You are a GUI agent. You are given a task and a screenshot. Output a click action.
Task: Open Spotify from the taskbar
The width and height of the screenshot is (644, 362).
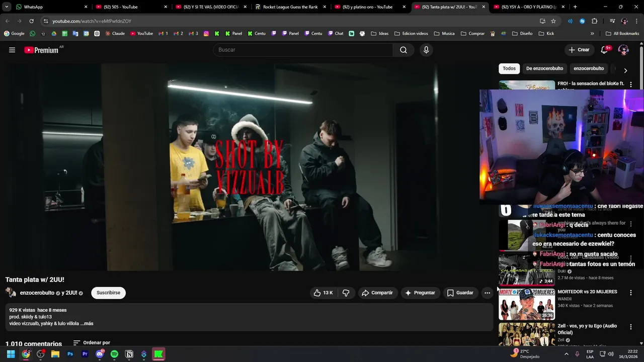click(x=114, y=354)
